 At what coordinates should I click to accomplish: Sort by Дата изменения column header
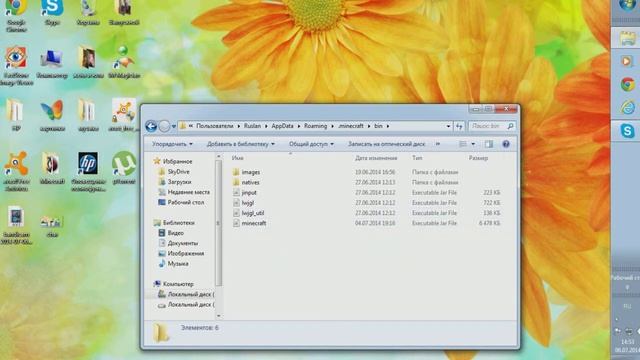376,158
